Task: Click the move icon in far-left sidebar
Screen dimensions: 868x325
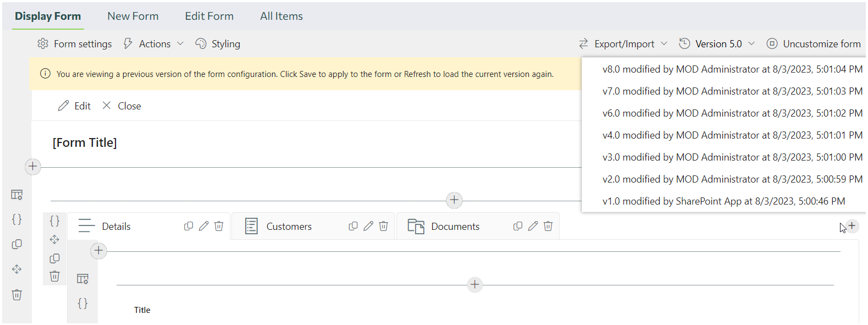Action: 17,269
